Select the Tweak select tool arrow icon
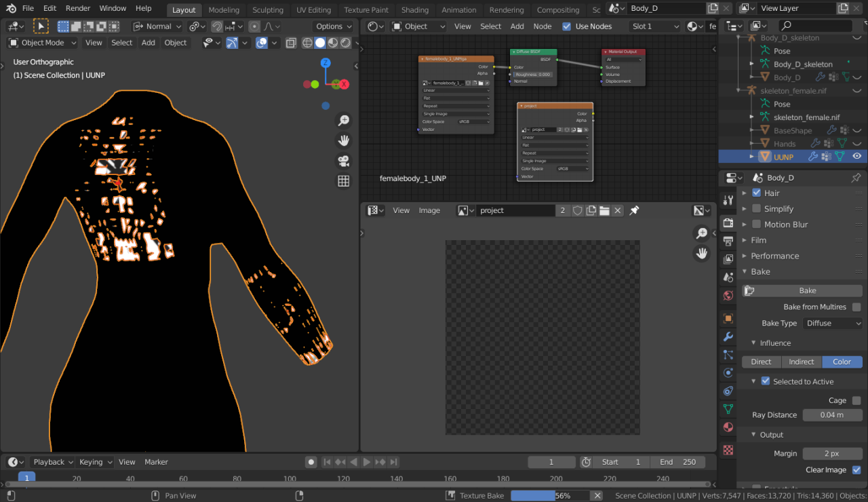 click(x=41, y=26)
